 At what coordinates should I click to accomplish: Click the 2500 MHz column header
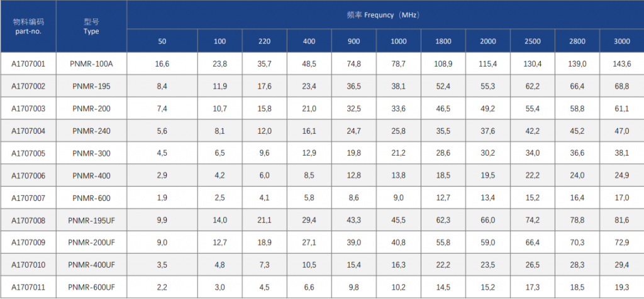(x=532, y=41)
